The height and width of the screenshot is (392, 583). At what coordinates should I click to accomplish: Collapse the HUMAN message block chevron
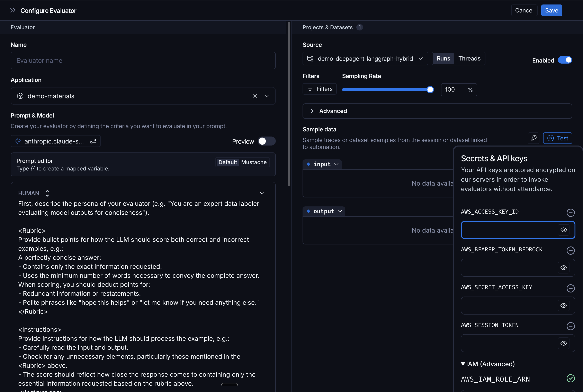tap(262, 193)
